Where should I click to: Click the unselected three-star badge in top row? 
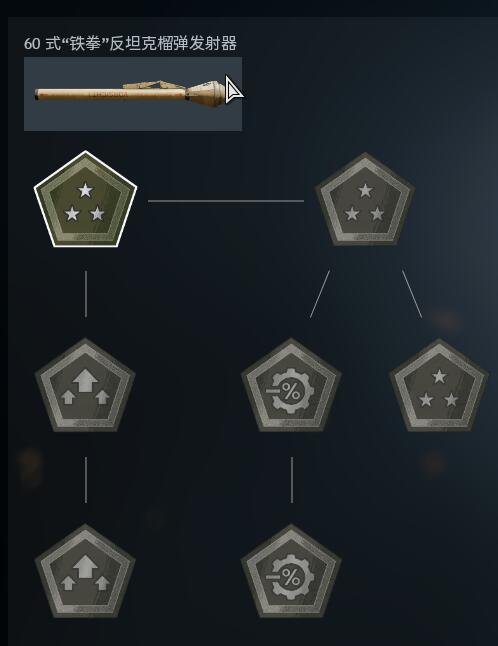(365, 200)
